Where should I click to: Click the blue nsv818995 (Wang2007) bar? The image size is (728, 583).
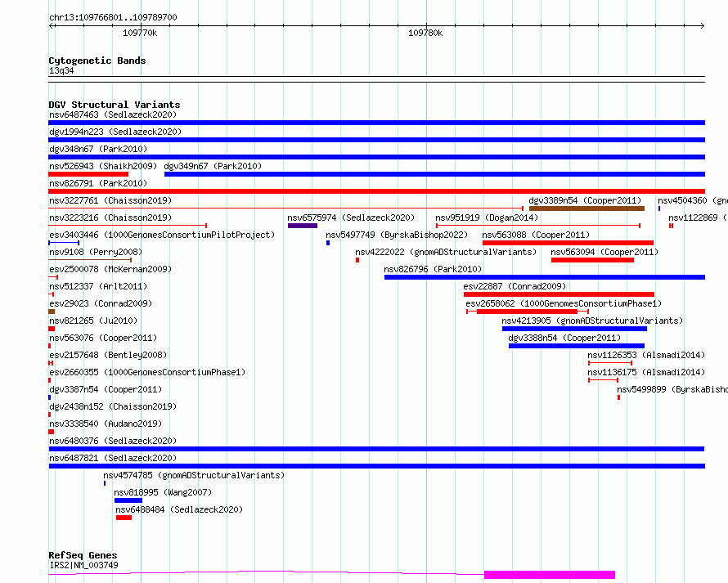[128, 500]
